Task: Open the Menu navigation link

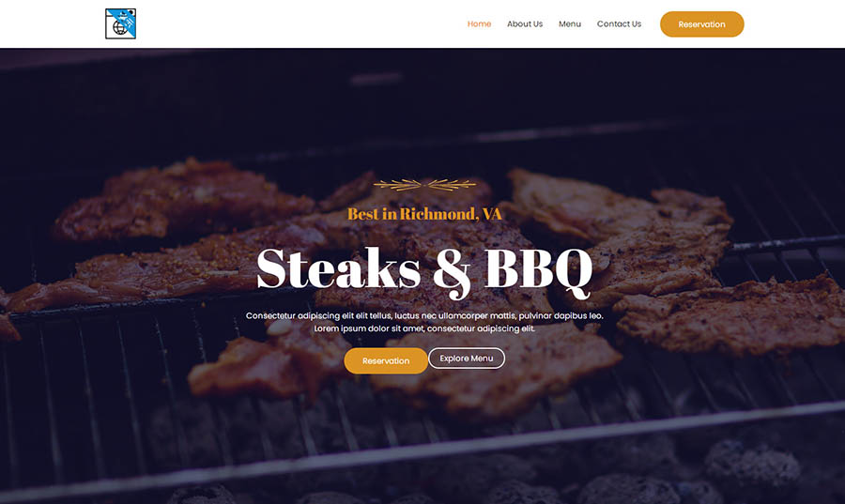Action: coord(570,24)
